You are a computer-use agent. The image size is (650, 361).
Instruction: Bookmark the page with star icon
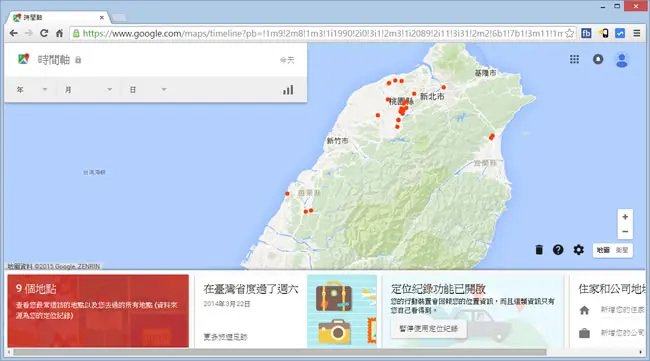tap(570, 33)
